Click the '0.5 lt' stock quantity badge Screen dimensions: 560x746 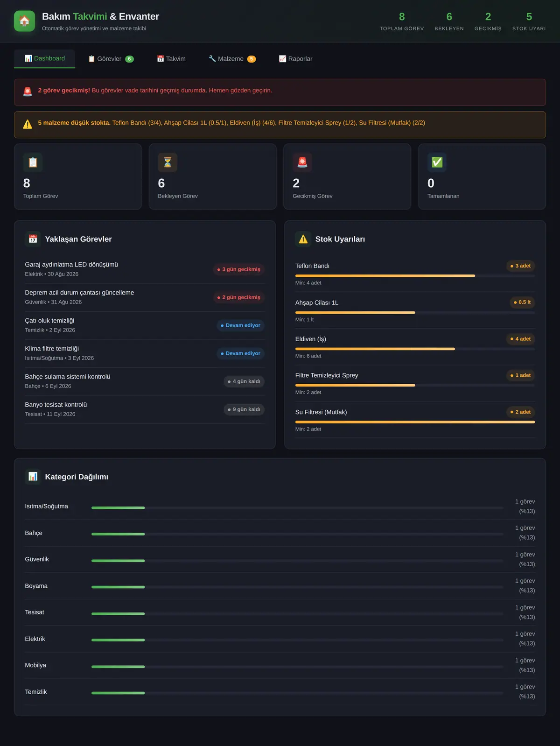click(522, 302)
